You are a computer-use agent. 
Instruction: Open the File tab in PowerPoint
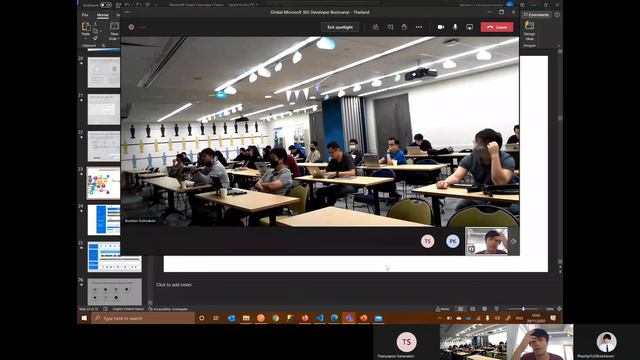click(85, 15)
